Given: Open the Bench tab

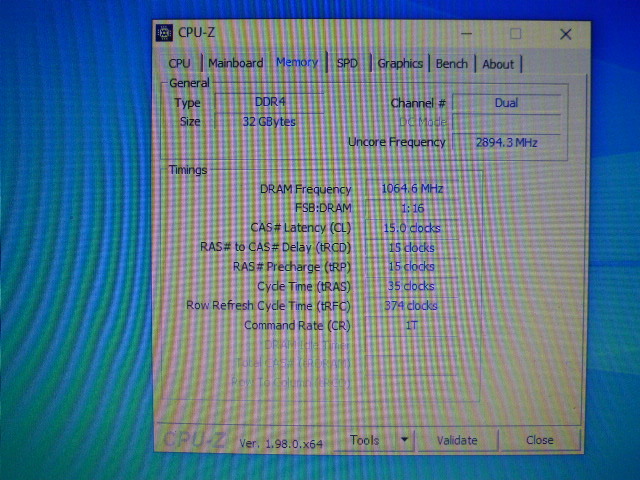Looking at the screenshot, I should [x=452, y=64].
